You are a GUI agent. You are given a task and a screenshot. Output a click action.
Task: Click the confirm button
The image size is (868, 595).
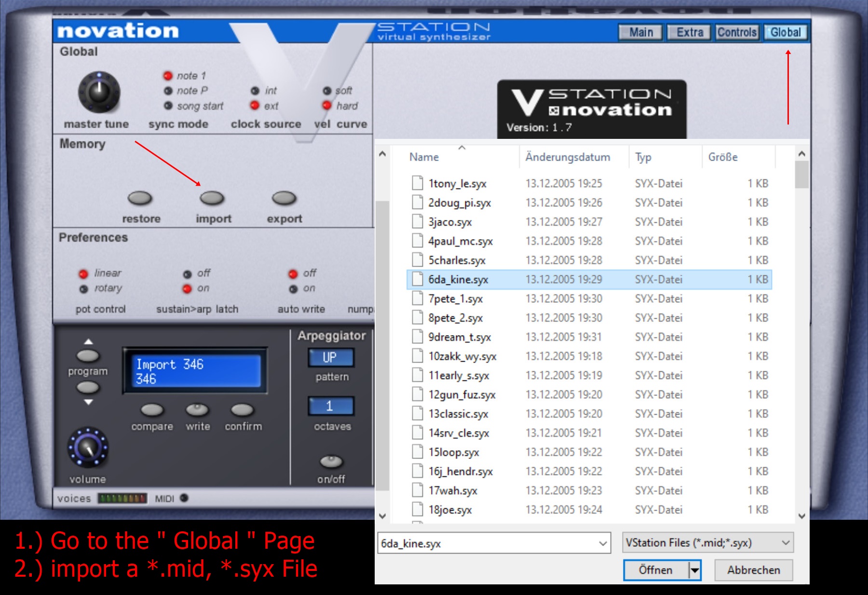click(242, 410)
